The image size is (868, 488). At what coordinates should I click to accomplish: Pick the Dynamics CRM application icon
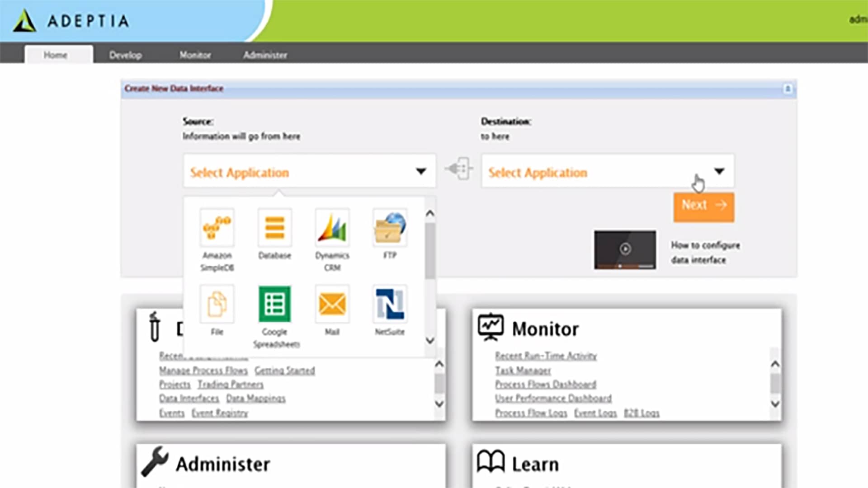332,228
